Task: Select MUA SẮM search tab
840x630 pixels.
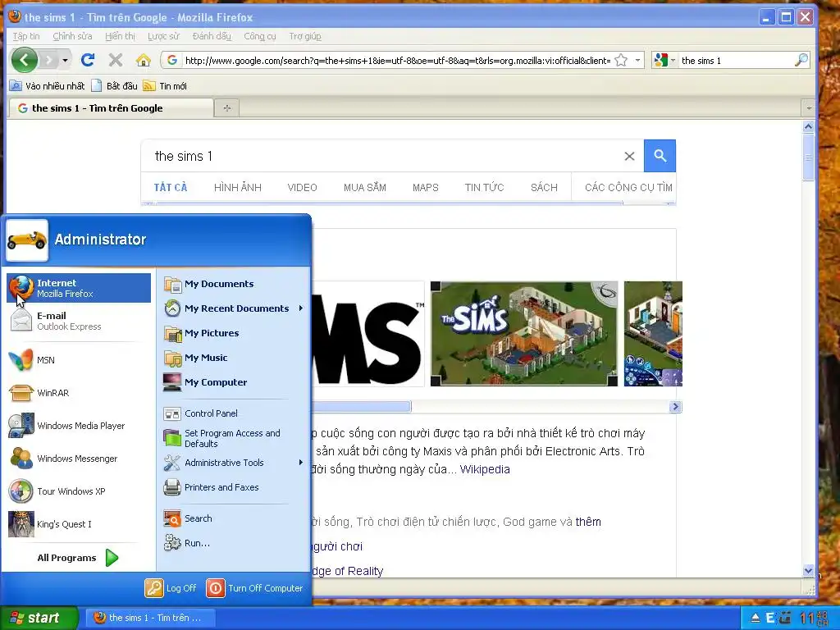Action: pyautogui.click(x=365, y=188)
